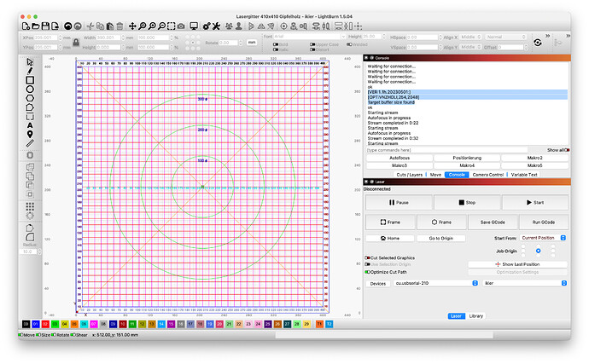This screenshot has height=364, width=589.
Task: Click the console command input field
Action: pyautogui.click(x=446, y=150)
